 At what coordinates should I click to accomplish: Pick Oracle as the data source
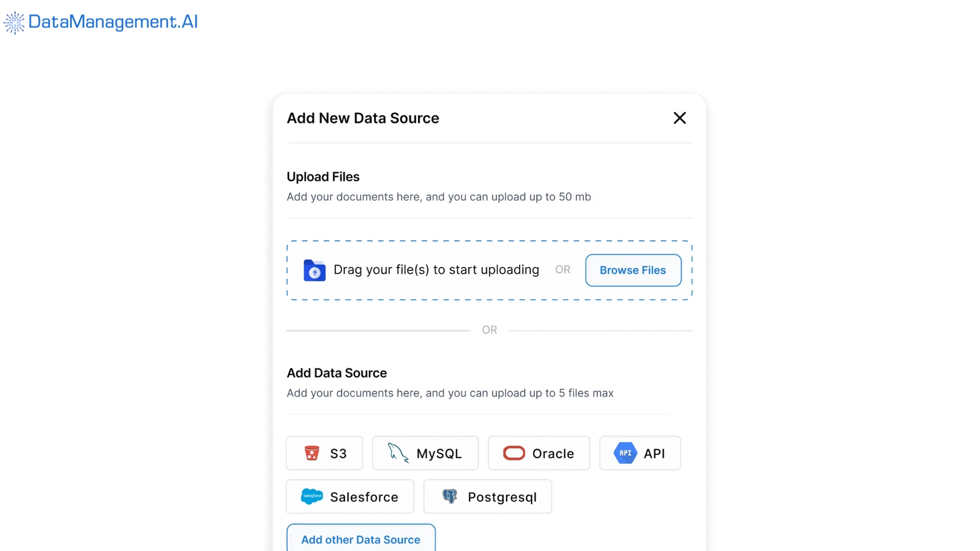coord(538,453)
